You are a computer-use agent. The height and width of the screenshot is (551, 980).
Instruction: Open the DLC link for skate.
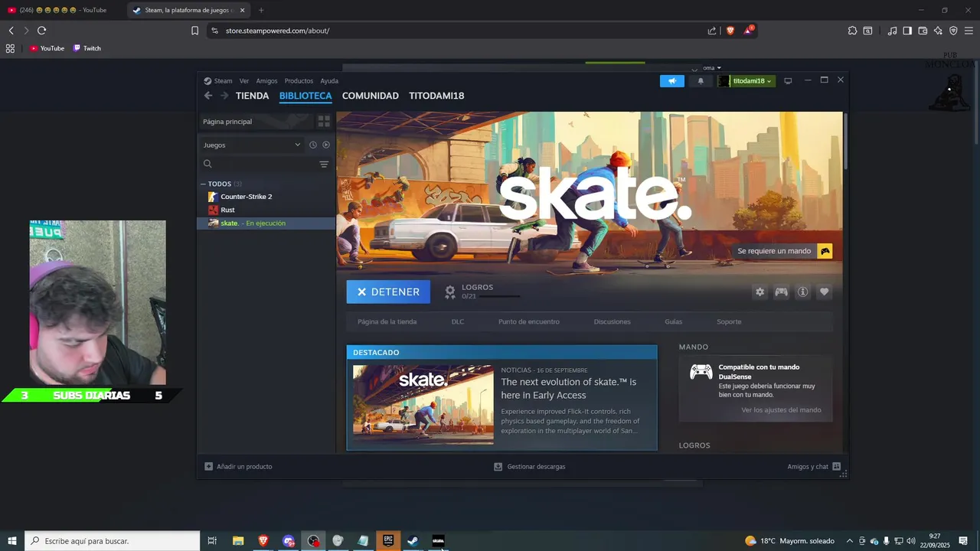click(458, 321)
